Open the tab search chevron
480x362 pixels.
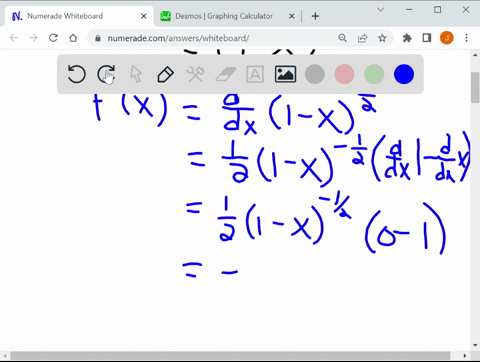[380, 10]
